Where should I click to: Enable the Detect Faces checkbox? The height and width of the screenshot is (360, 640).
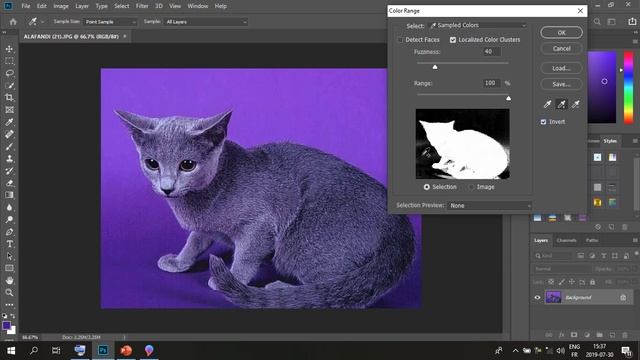(x=400, y=40)
